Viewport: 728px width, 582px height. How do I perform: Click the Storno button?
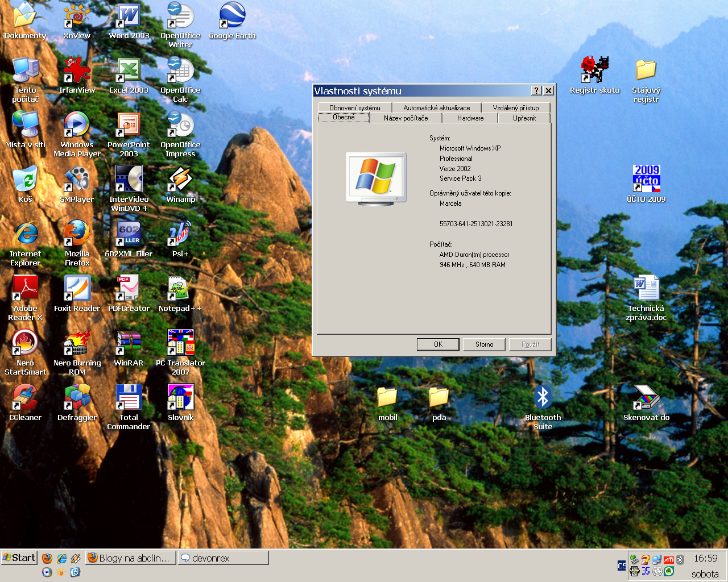[x=485, y=344]
